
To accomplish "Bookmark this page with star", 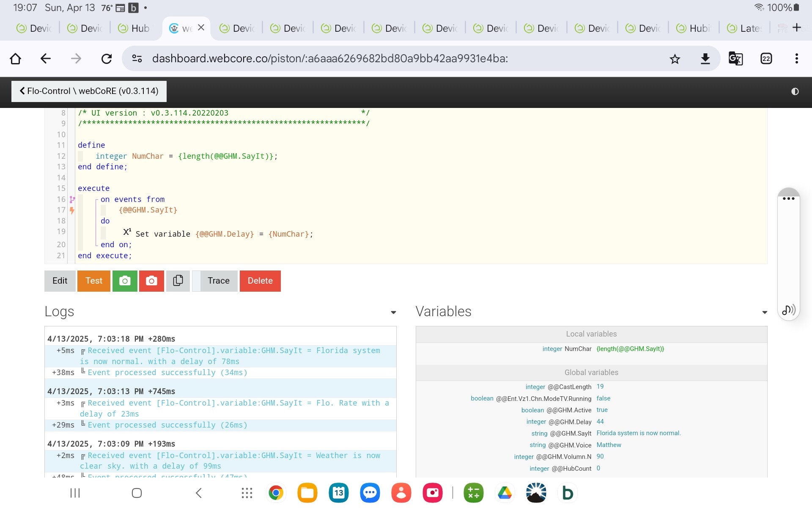I will [675, 59].
